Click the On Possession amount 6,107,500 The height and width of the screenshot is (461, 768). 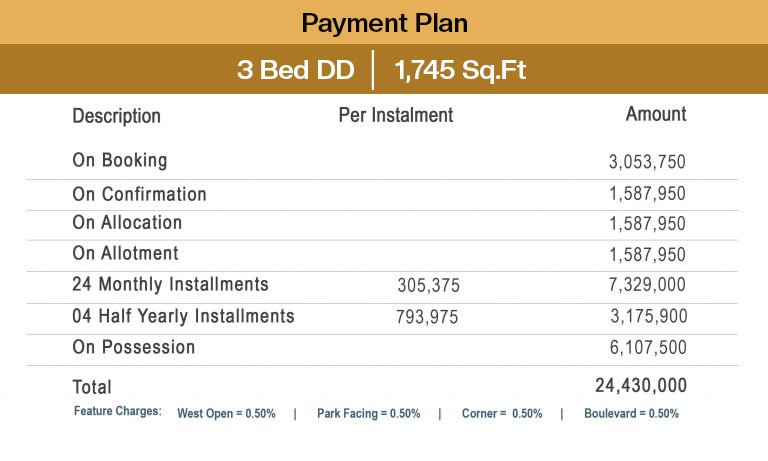click(x=648, y=347)
